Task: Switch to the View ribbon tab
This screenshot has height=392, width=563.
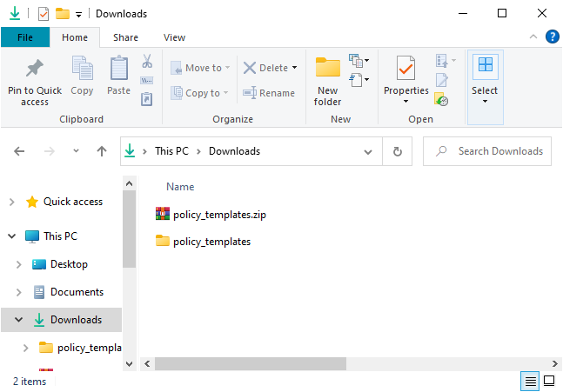Action: coord(174,37)
